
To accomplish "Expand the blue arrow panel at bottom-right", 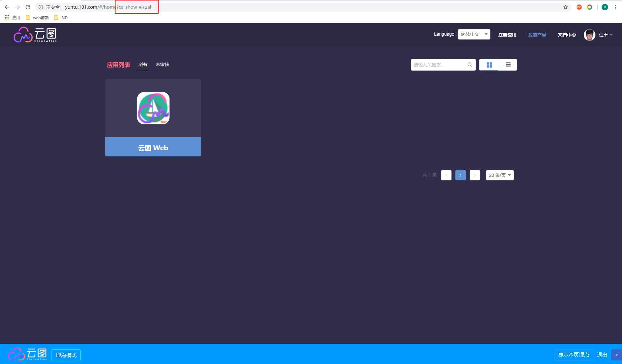I will click(x=616, y=355).
